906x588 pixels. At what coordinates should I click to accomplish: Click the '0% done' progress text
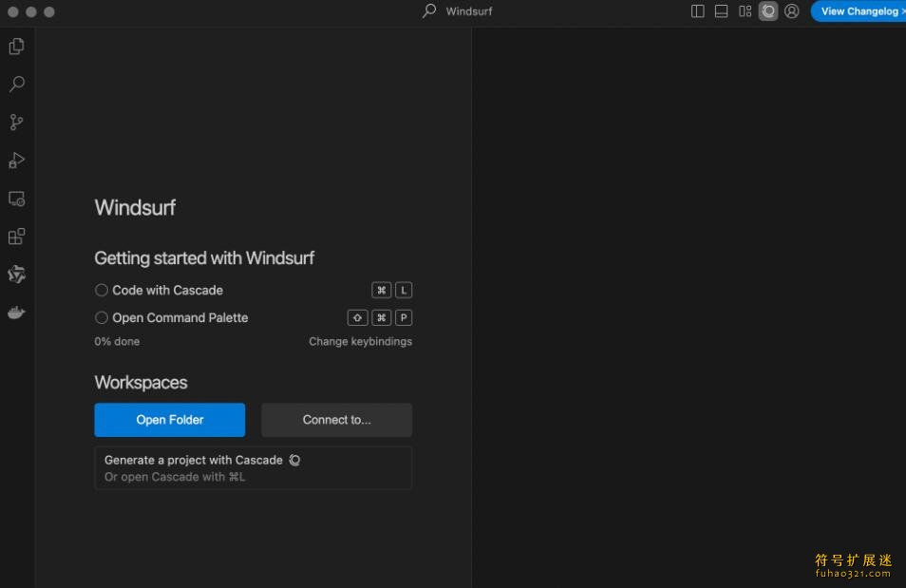click(x=117, y=342)
